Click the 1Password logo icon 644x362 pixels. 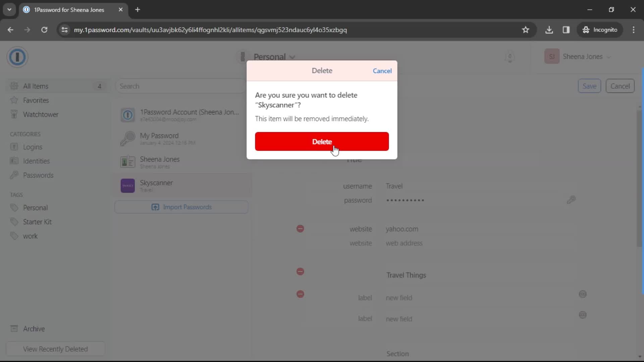coord(17,57)
